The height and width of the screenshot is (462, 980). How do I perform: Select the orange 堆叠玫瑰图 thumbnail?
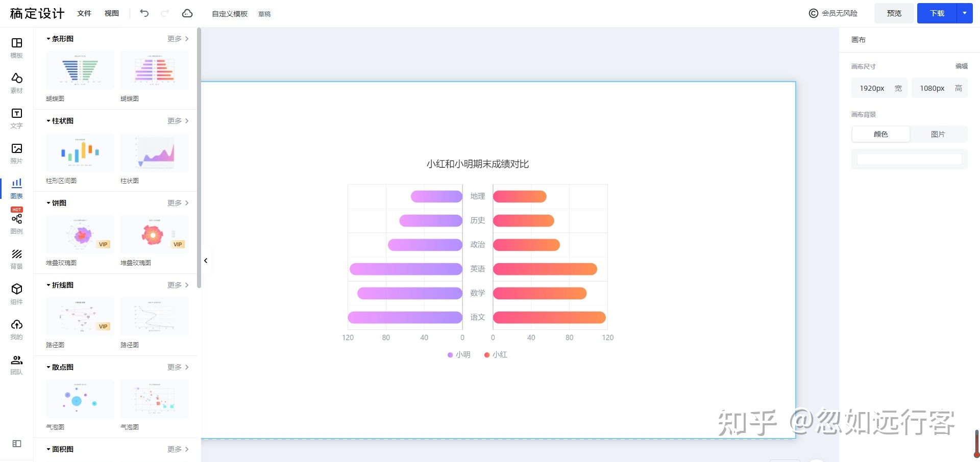155,235
